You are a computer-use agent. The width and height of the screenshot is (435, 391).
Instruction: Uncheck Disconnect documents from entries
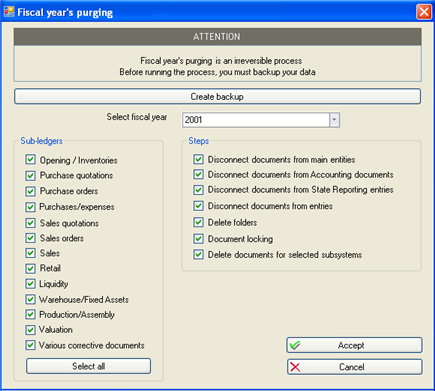tap(199, 206)
